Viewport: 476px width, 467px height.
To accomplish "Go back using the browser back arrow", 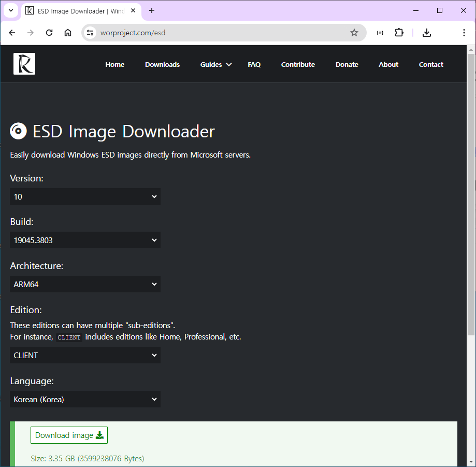I will click(x=12, y=33).
